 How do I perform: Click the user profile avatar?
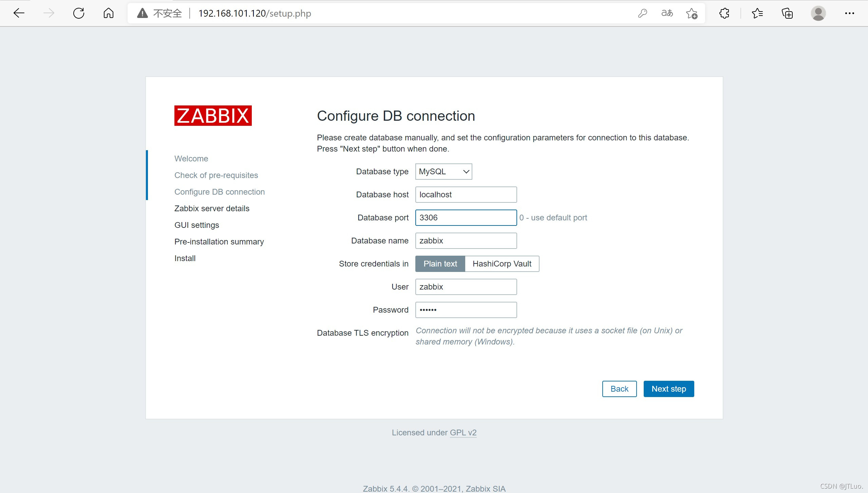pos(818,13)
